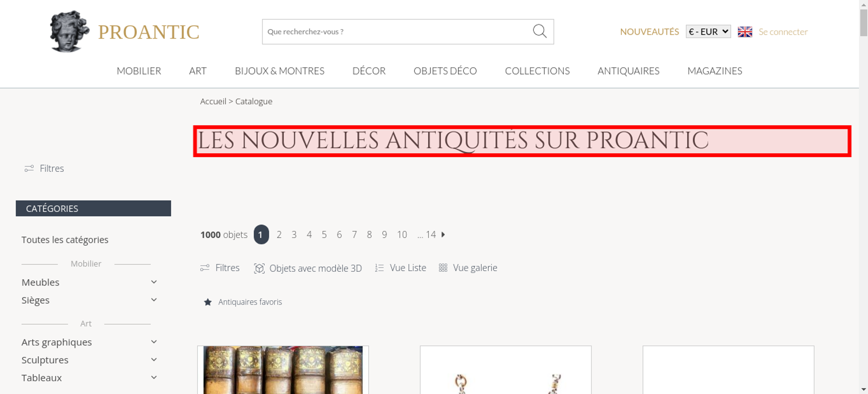Click the sidebar Filtres sliders icon

click(29, 168)
